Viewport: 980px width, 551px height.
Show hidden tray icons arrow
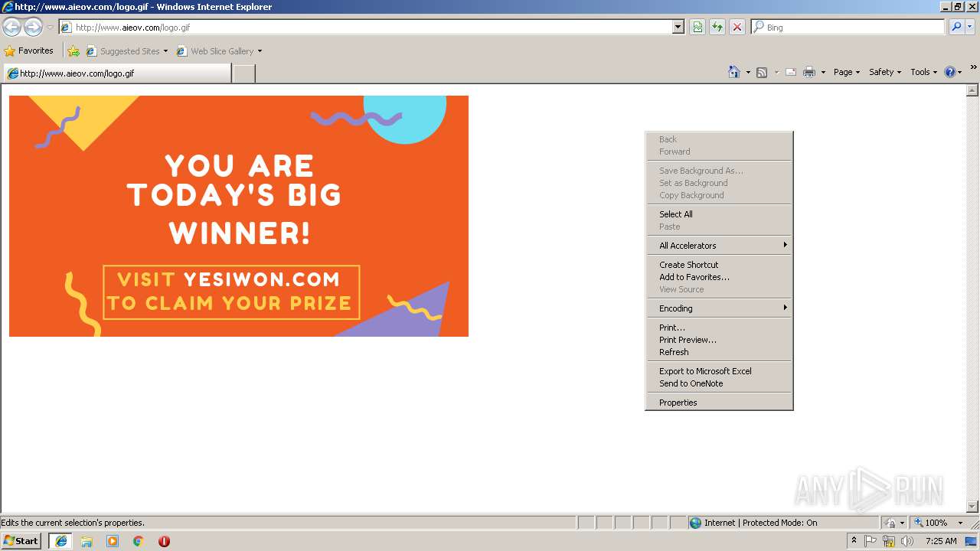point(854,541)
